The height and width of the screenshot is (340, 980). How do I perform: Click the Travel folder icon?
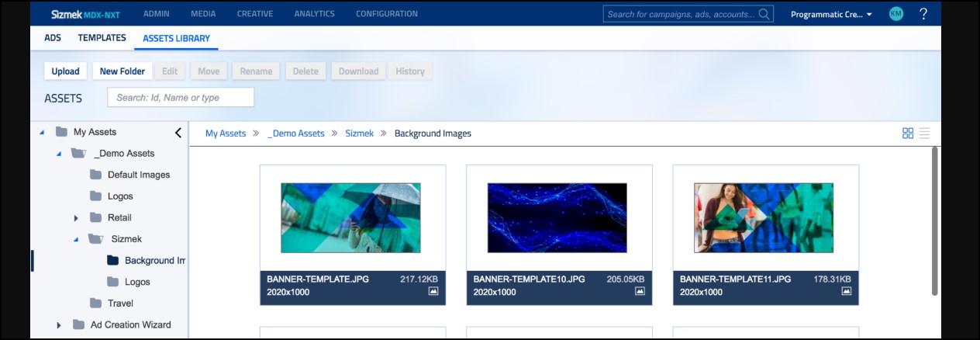[x=95, y=303]
